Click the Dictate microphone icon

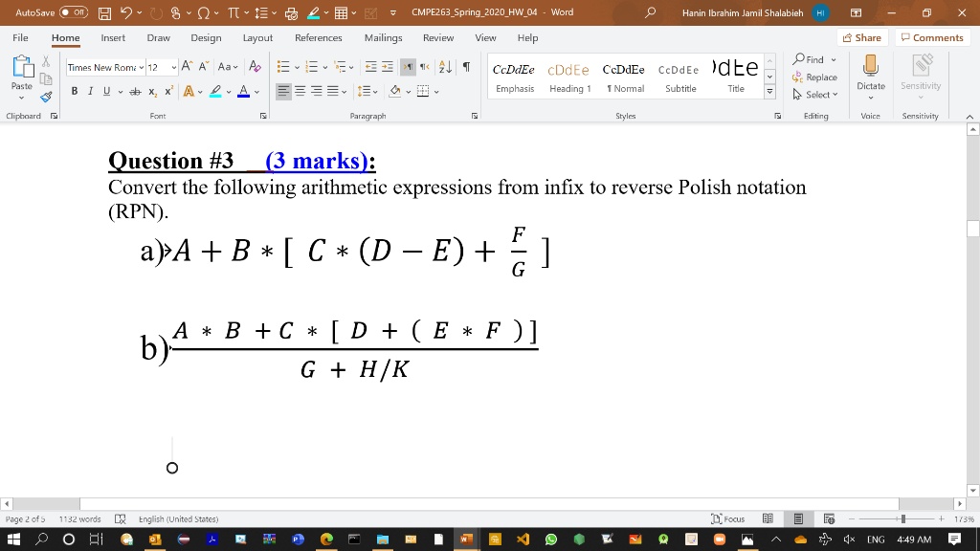pos(870,67)
